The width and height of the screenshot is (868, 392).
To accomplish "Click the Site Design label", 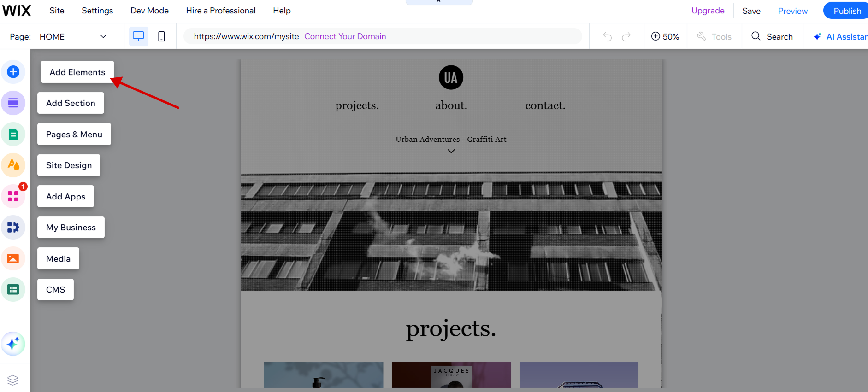I will (x=69, y=165).
